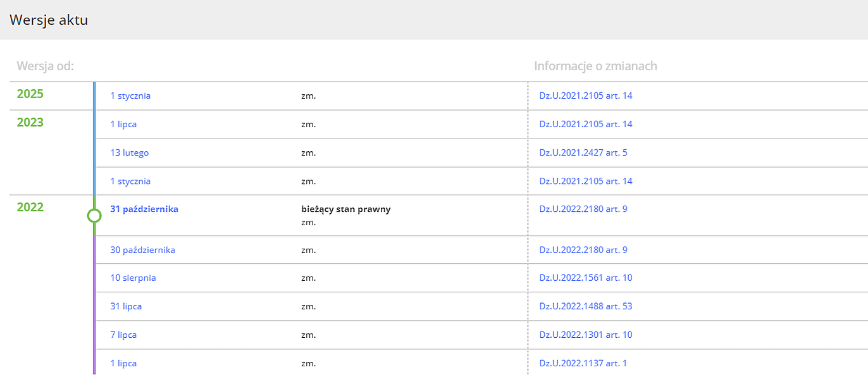Open Dz.U.2022.2180 art. 9 beside 30 października
This screenshot has width=868, height=384.
point(583,250)
